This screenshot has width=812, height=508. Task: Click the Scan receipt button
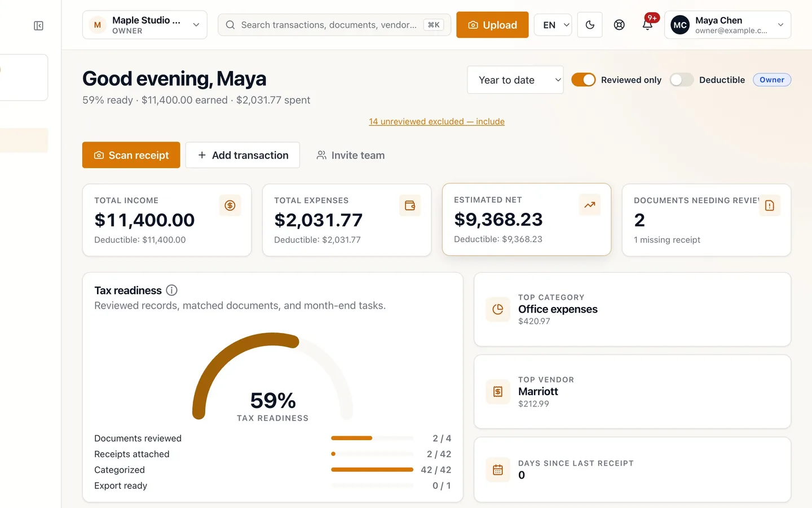click(131, 155)
